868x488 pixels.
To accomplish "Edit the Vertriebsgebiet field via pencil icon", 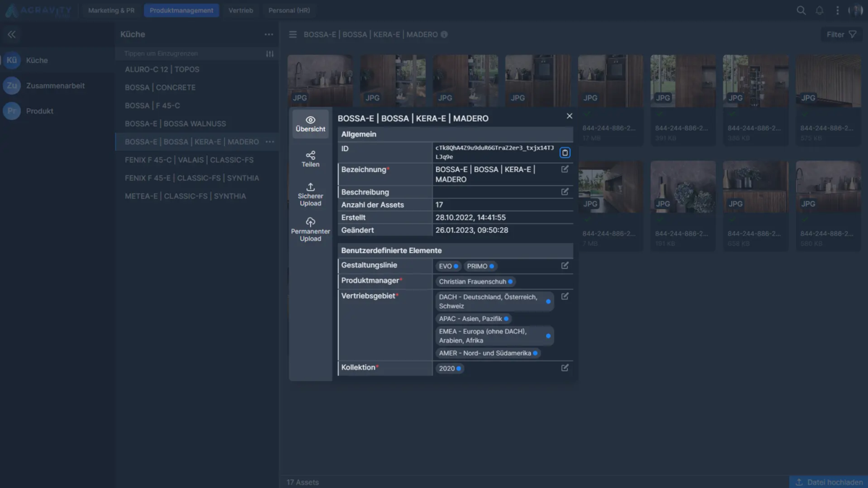I will (565, 296).
